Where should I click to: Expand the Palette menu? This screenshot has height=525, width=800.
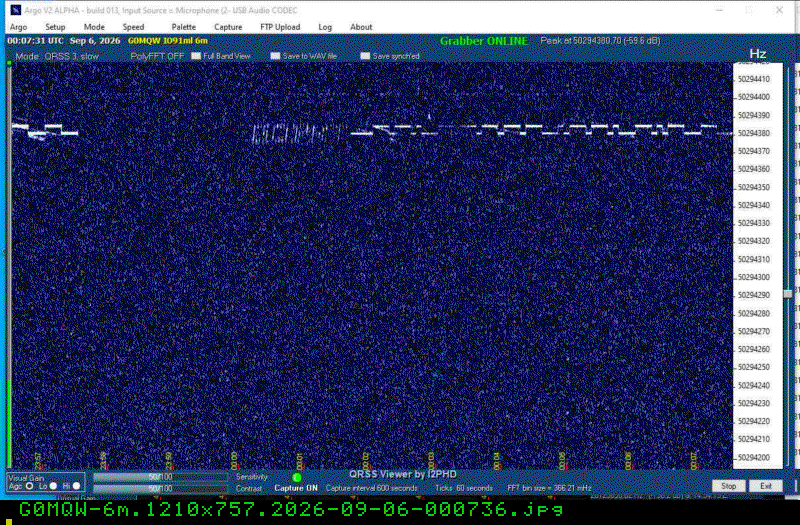[184, 27]
